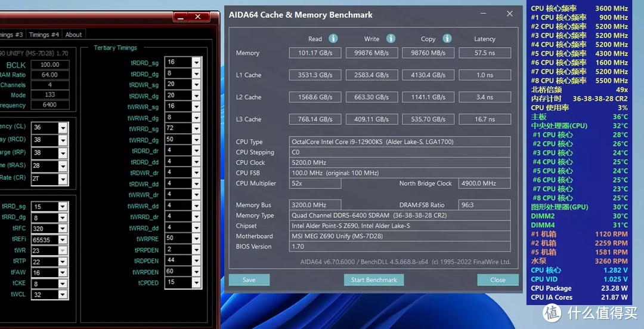The image size is (644, 329).
Task: Click the Frequency field showing 6400
Action: pos(49,105)
